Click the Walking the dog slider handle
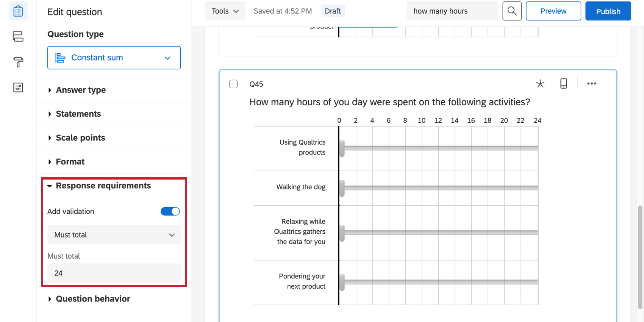This screenshot has height=322, width=644. (x=342, y=188)
